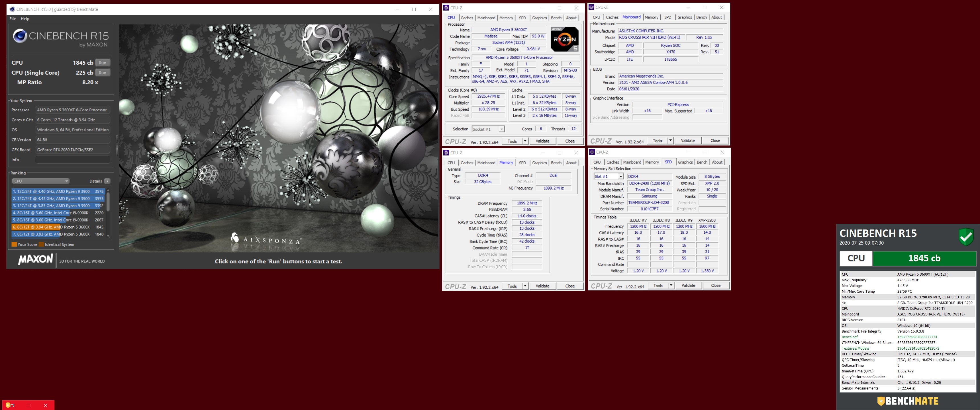Open the Socket #1 selection dropdown

pyautogui.click(x=488, y=129)
